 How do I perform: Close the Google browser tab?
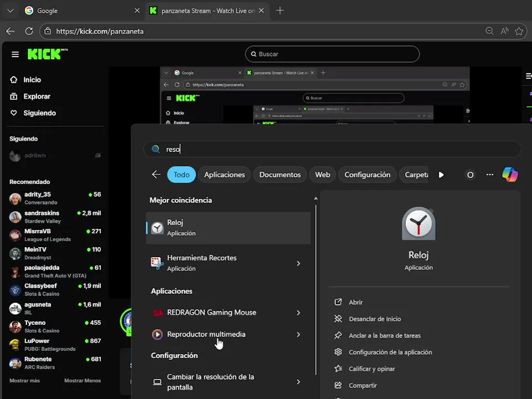click(x=137, y=11)
